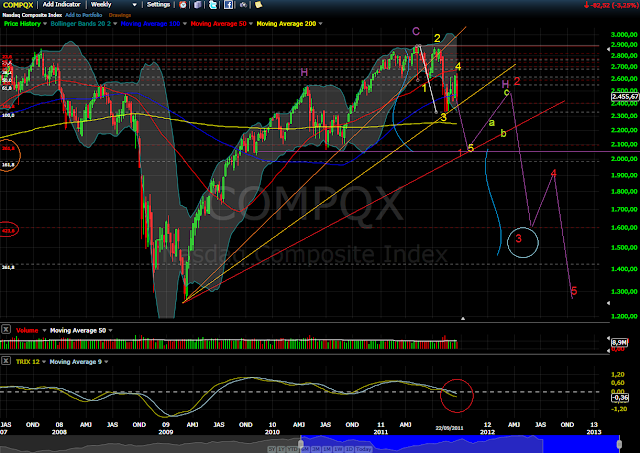
Task: Expand the Bollinger Bands 20 2 dropdown
Action: (115, 24)
